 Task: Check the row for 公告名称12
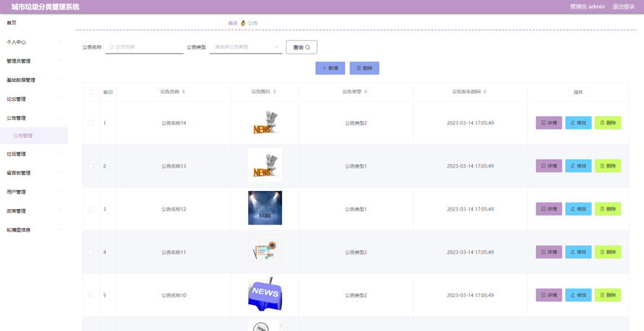(x=91, y=209)
